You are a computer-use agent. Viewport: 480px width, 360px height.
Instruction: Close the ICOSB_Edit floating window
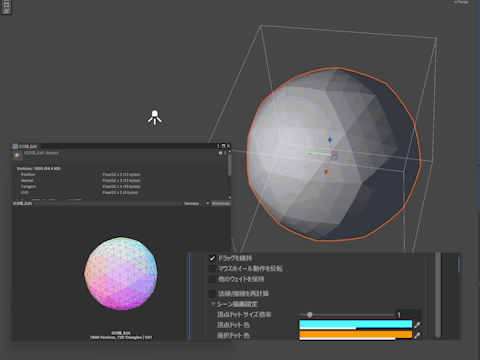[x=228, y=146]
